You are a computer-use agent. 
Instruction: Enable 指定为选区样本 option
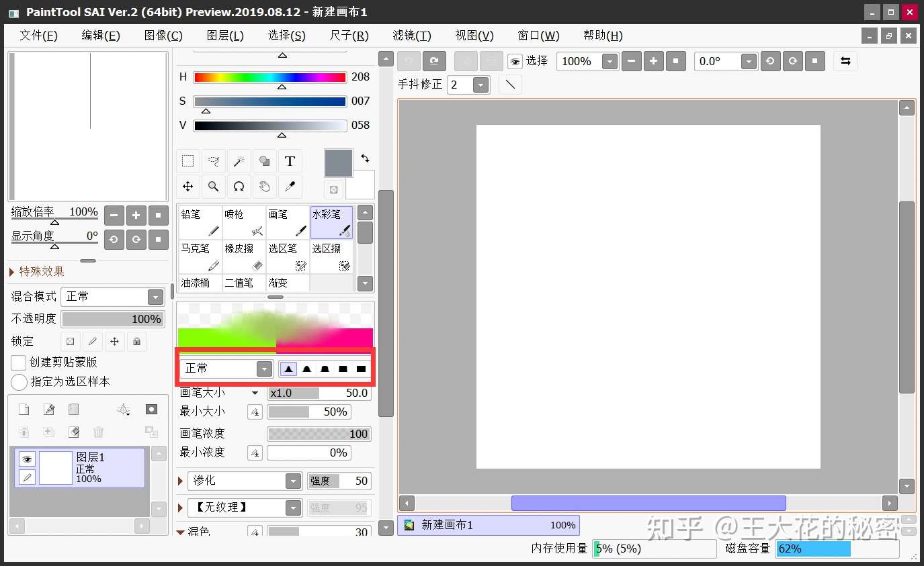pos(19,382)
